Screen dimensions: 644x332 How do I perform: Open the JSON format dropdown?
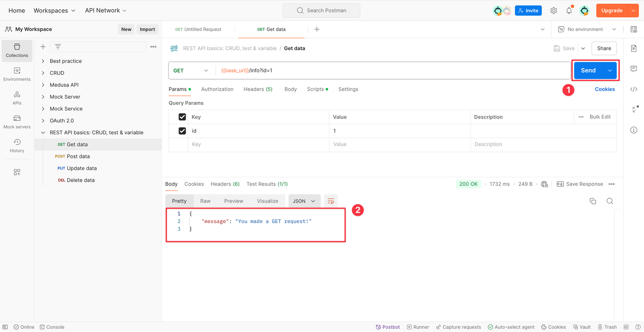click(304, 201)
